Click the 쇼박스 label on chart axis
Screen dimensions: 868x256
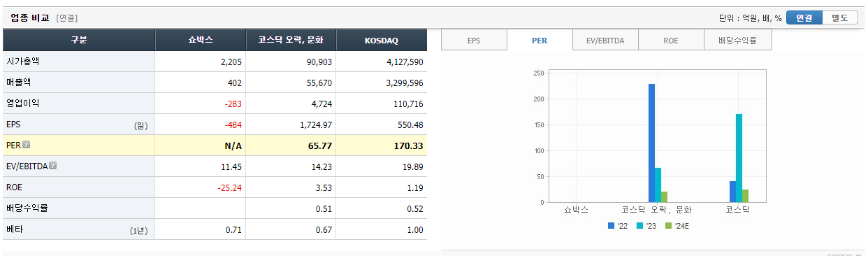tap(576, 209)
